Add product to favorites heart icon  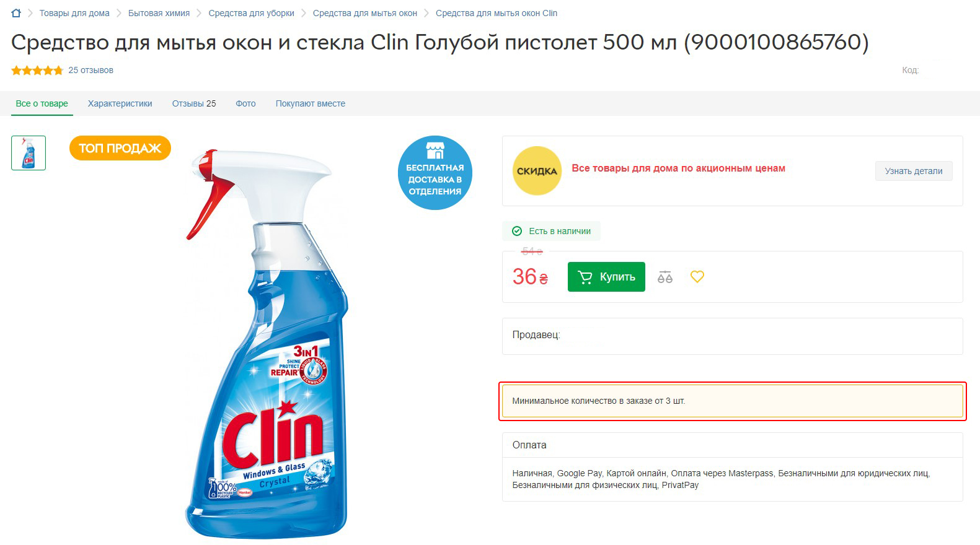pyautogui.click(x=697, y=277)
